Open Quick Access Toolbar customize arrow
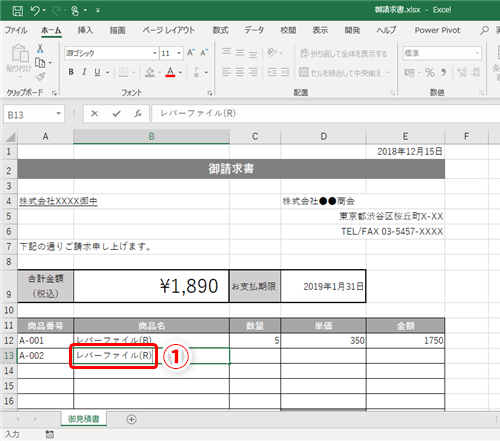The width and height of the screenshot is (500, 441). 98,11
